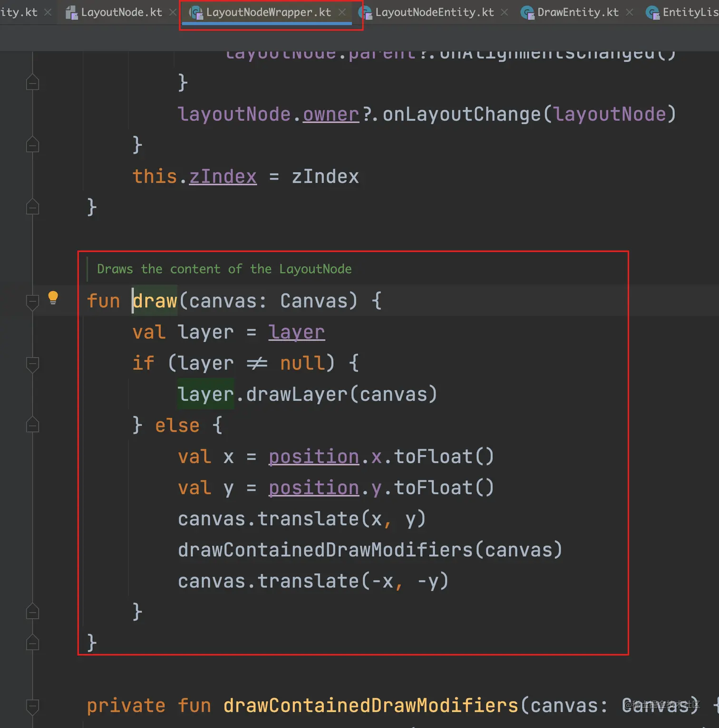Image resolution: width=719 pixels, height=728 pixels.
Task: Collapse the 'if (layer != null)' block fold marker
Action: [32, 364]
